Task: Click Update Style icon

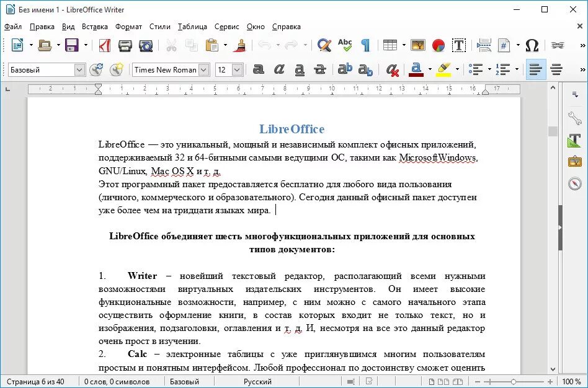Action: click(96, 69)
